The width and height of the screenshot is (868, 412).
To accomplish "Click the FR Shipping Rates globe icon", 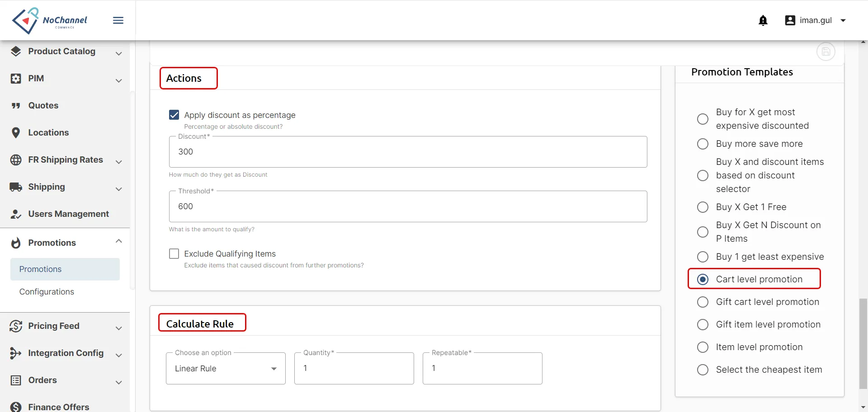I will (x=16, y=159).
